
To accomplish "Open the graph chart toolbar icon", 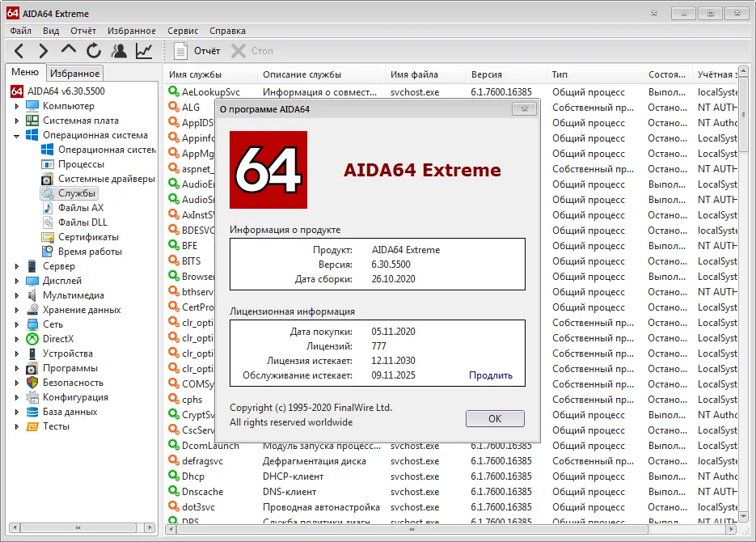I will tap(144, 51).
